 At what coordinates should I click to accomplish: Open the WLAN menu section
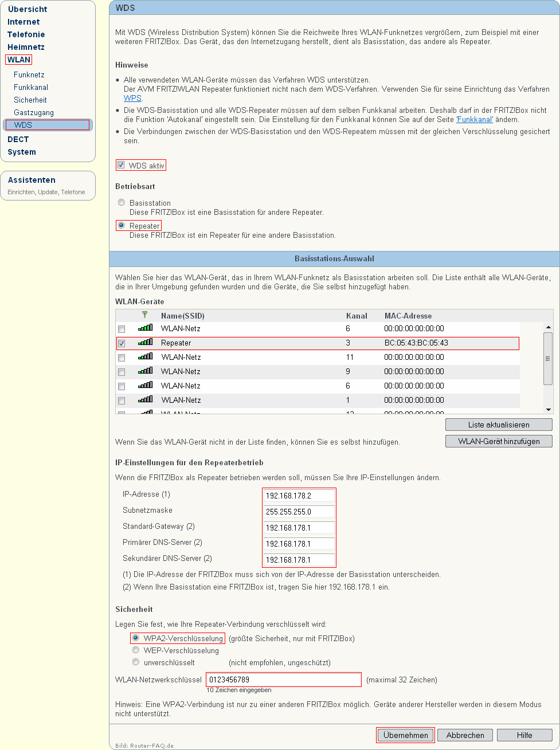coord(19,60)
